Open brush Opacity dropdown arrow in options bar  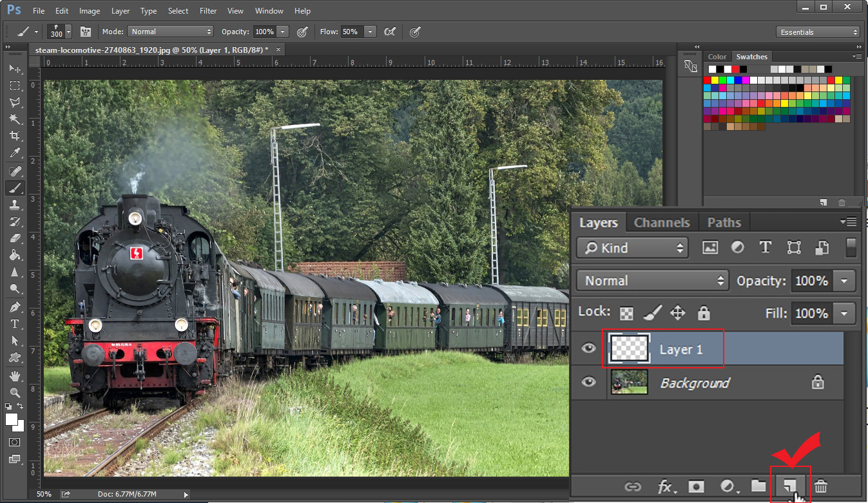pyautogui.click(x=283, y=32)
